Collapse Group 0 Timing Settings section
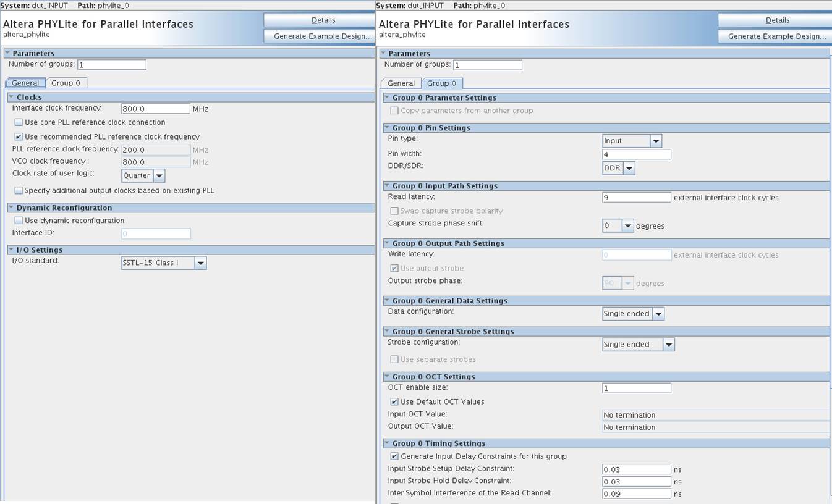Screen dimensions: 832x504 (x=387, y=443)
